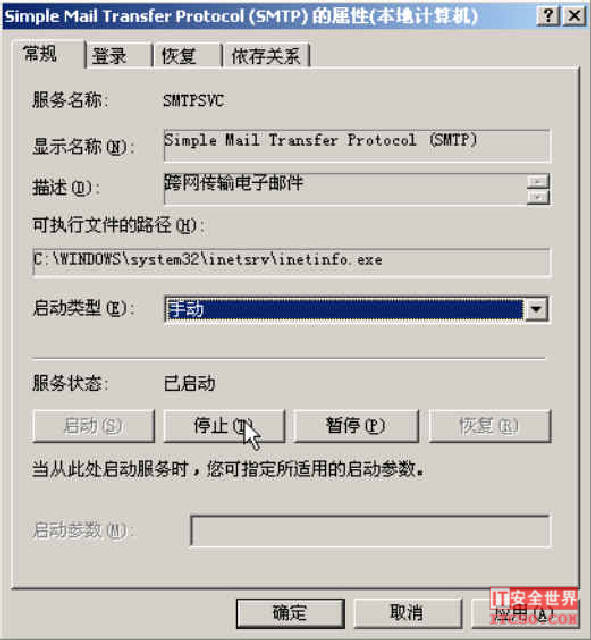Image resolution: width=591 pixels, height=640 pixels.
Task: Click the help question mark icon
Action: point(548,16)
